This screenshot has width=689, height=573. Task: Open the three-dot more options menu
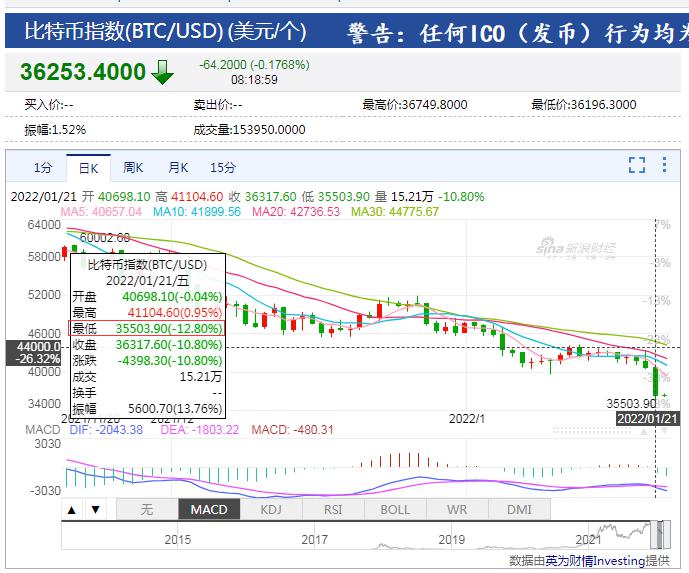click(664, 165)
